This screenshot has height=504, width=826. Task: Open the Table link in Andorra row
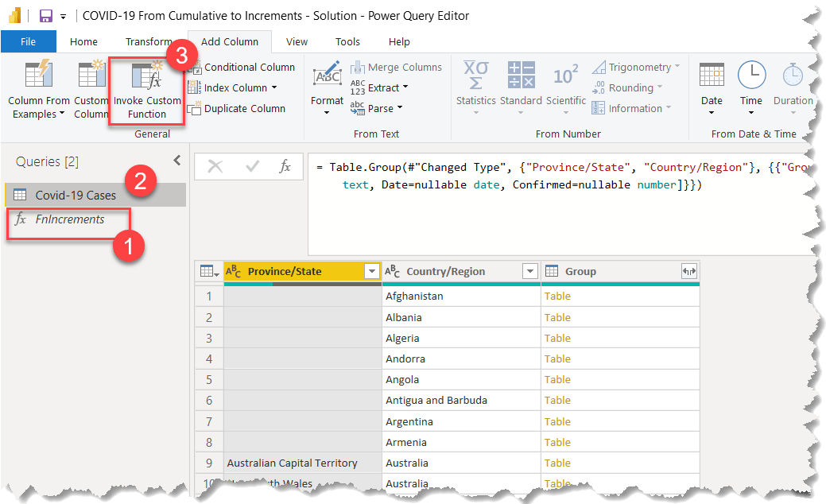coord(557,359)
